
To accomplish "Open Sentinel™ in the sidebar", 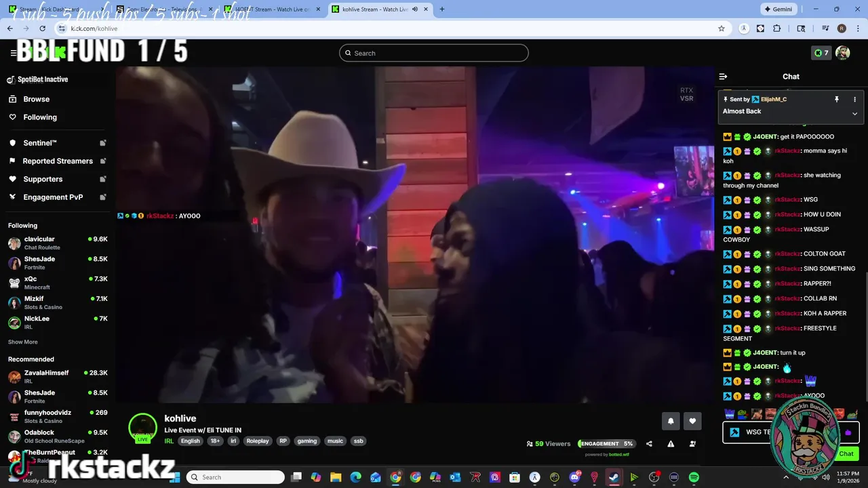I will pyautogui.click(x=57, y=143).
